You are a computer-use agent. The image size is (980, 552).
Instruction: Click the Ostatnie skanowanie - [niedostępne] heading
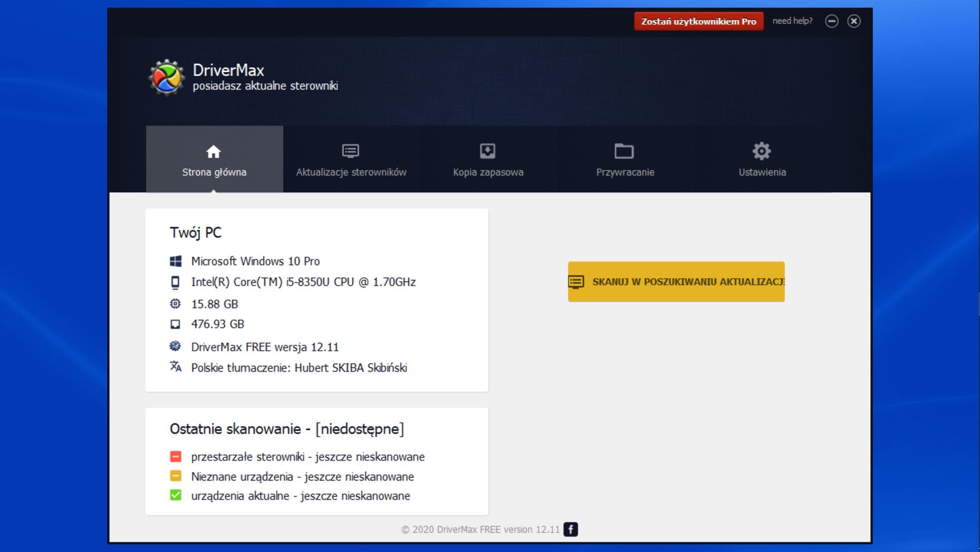(287, 429)
